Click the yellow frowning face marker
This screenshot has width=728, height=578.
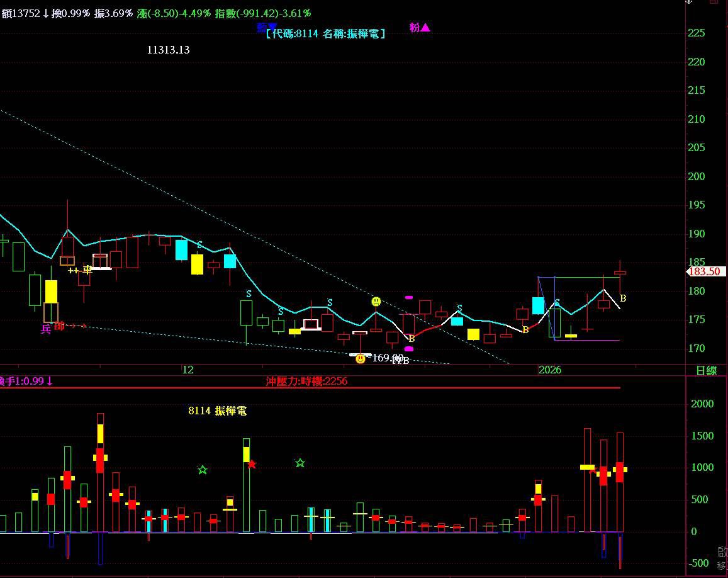(376, 302)
